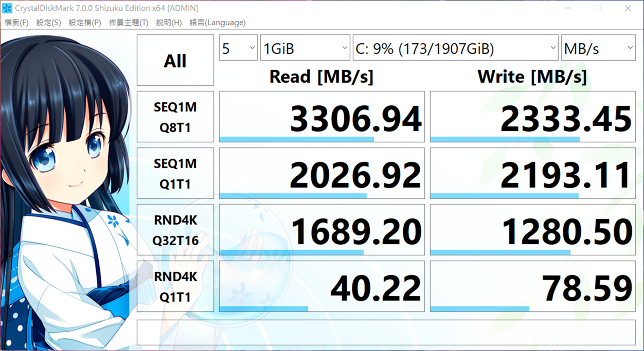Open the 設定(S) menu
644x351 pixels.
click(x=48, y=23)
